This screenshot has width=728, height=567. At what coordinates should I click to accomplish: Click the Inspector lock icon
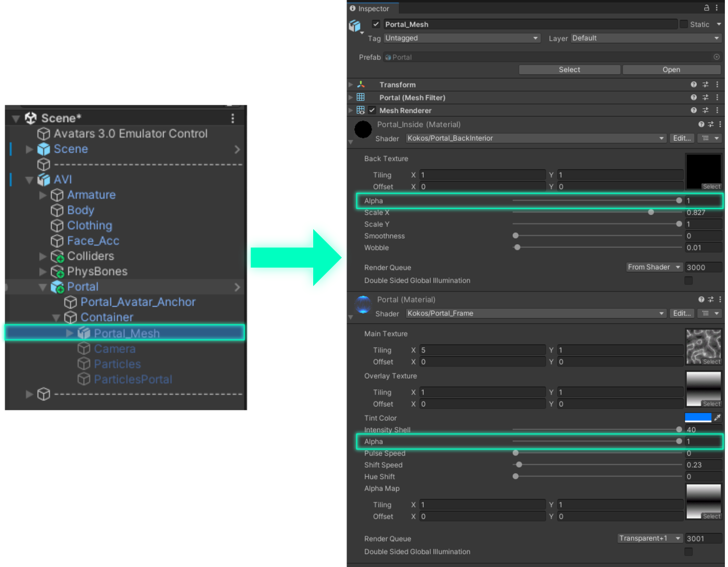706,8
